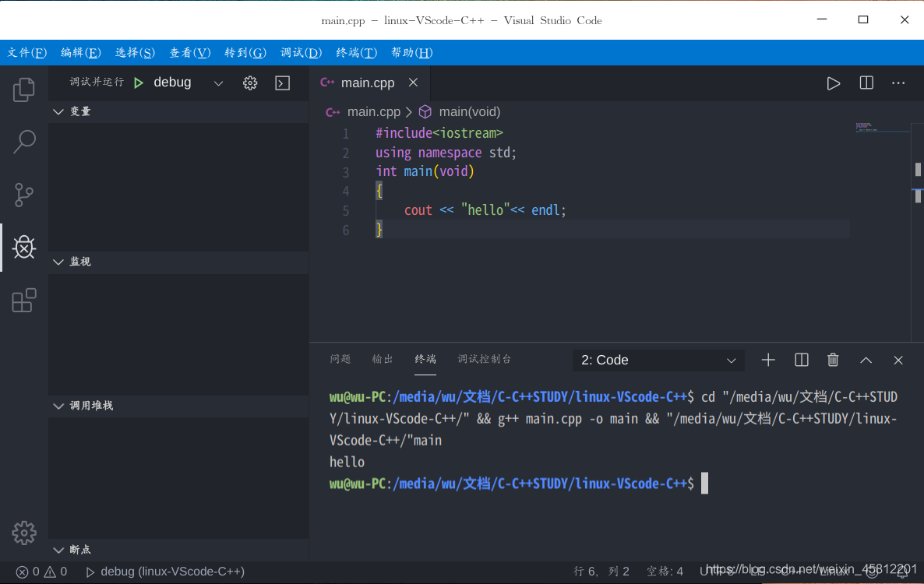This screenshot has width=924, height=584.
Task: Open the 调试(D) menu
Action: point(302,53)
